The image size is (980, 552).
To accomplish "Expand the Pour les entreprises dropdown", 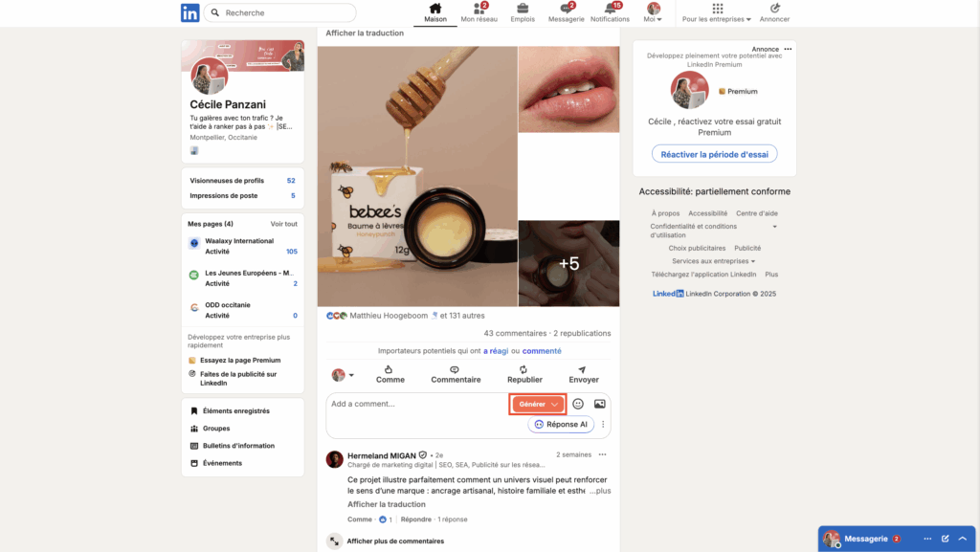I will tap(716, 12).
